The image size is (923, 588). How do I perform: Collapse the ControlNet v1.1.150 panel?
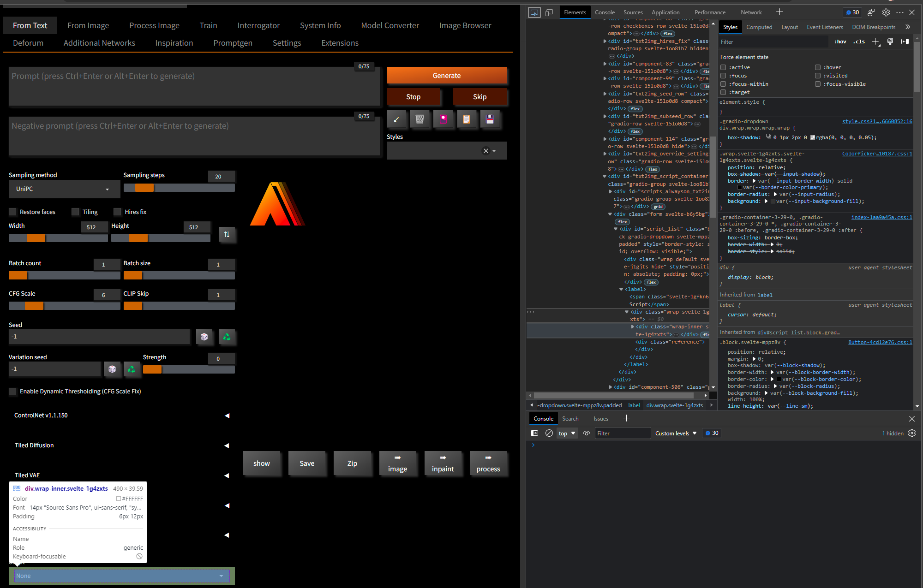tap(226, 416)
